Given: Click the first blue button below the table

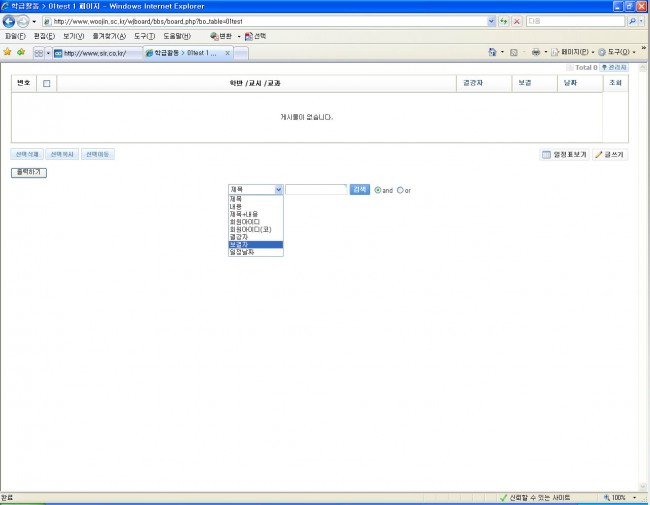Looking at the screenshot, I should (27, 154).
